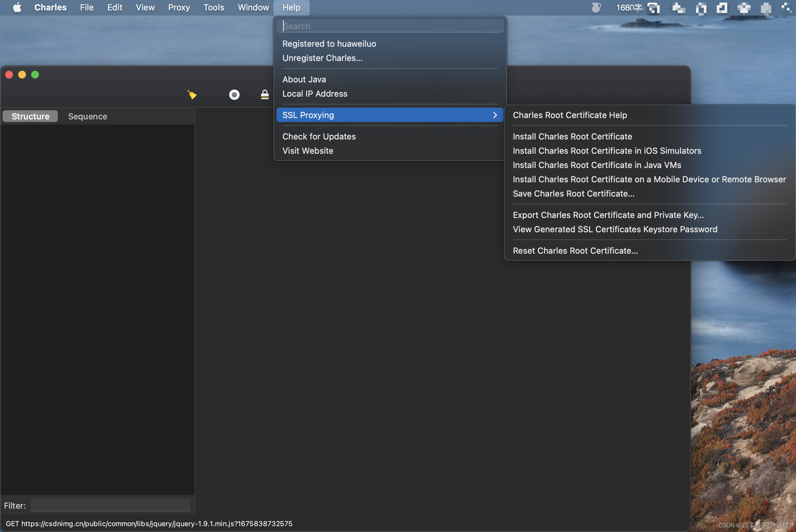
Task: Close the Charles window with red button
Action: [9, 75]
